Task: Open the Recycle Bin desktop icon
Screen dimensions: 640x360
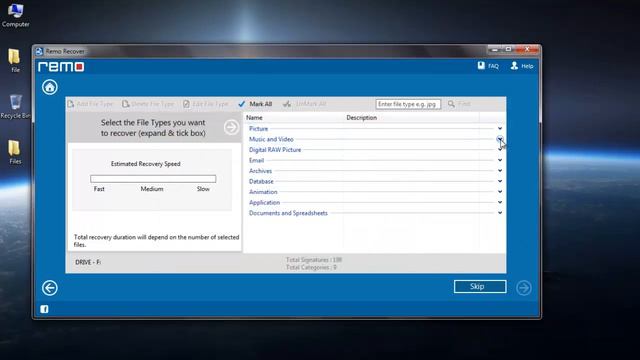Action: [x=16, y=107]
